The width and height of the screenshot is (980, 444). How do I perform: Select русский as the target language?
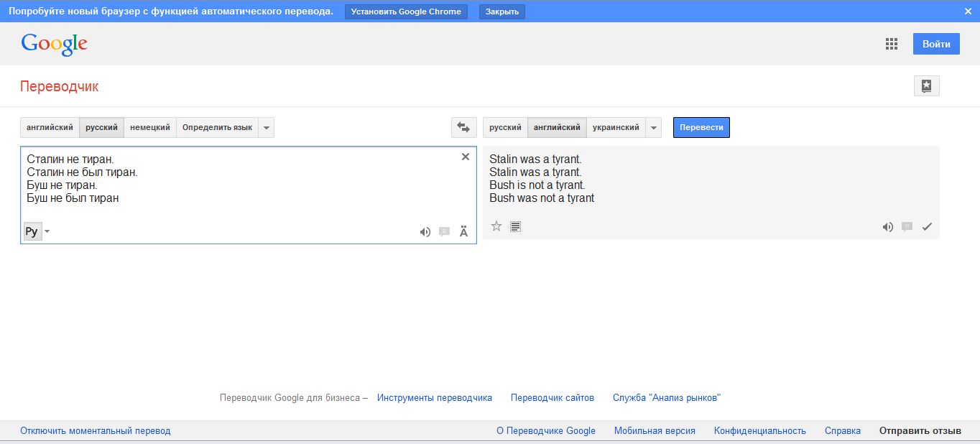[x=505, y=127]
